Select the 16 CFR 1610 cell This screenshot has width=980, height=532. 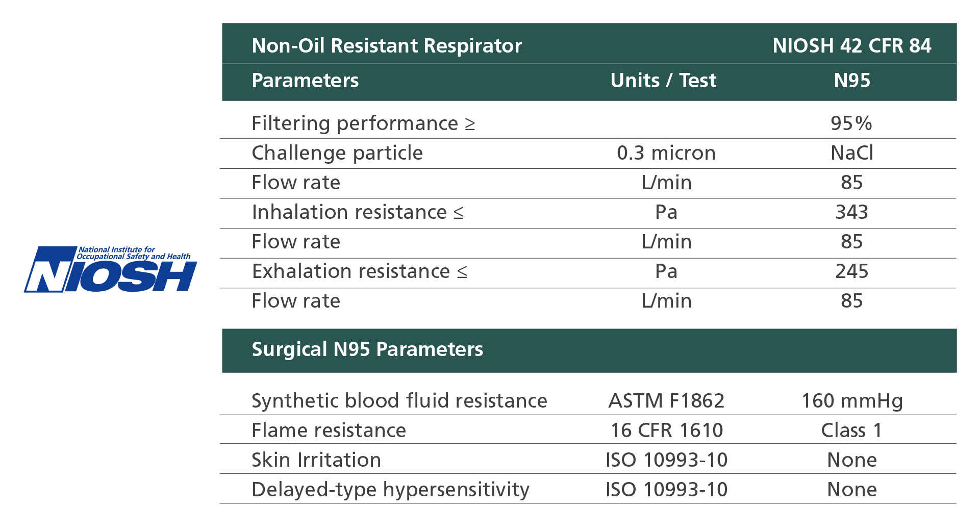(667, 430)
